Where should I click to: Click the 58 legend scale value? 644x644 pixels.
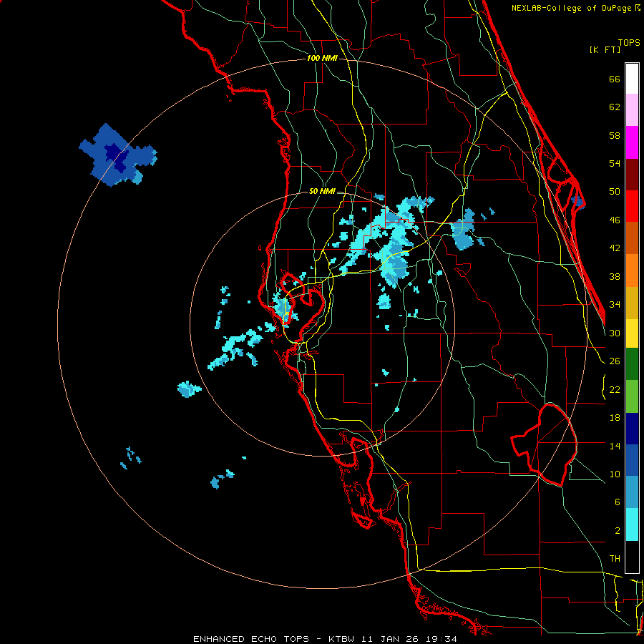click(x=615, y=135)
